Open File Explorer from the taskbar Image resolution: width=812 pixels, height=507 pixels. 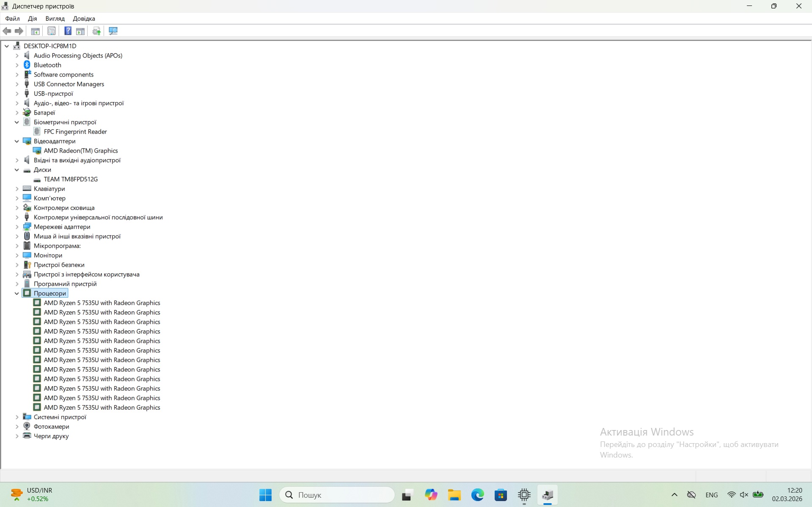(x=454, y=495)
